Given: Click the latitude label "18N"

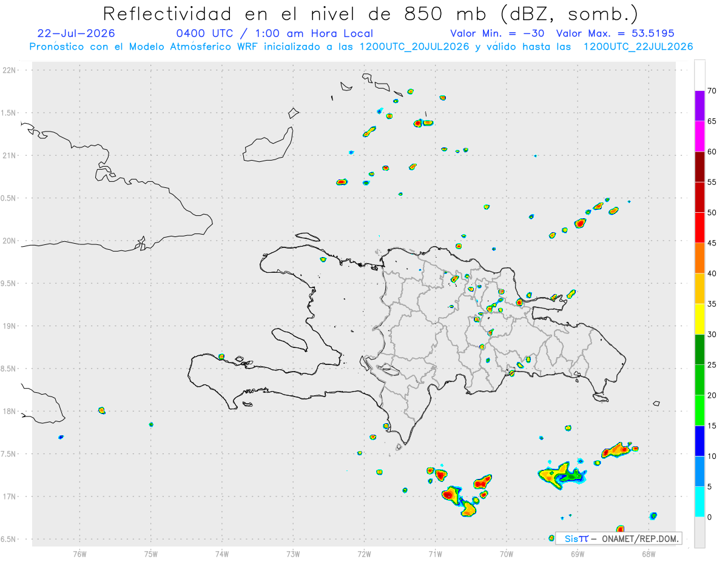Looking at the screenshot, I should (10, 411).
